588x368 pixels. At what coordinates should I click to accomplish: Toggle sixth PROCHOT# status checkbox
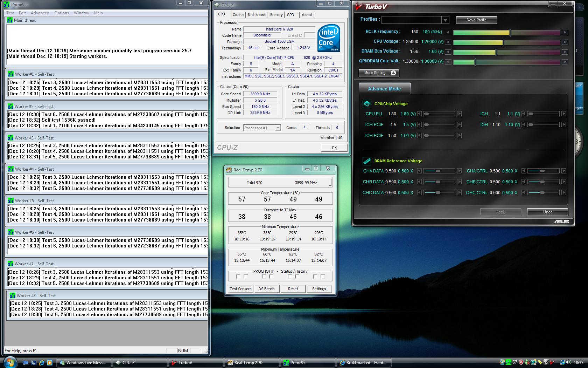pyautogui.click(x=297, y=277)
